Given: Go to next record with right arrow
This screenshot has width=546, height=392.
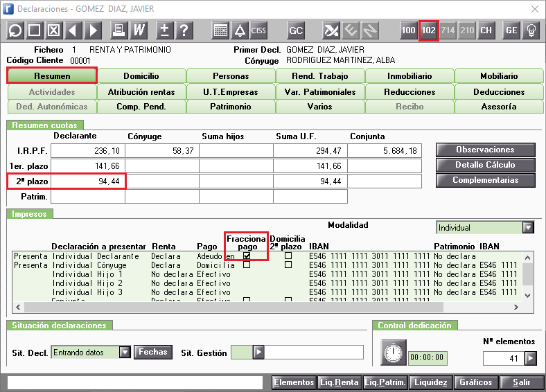Looking at the screenshot, I should [x=93, y=30].
